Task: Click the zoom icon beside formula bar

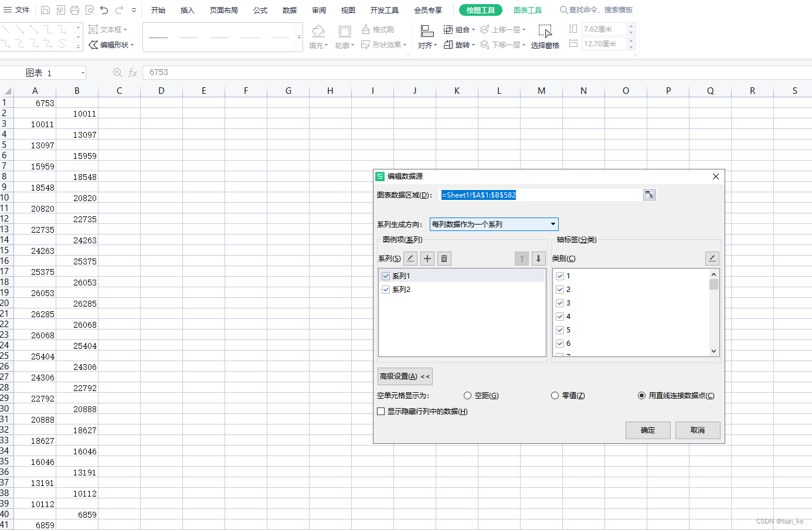Action: [117, 73]
